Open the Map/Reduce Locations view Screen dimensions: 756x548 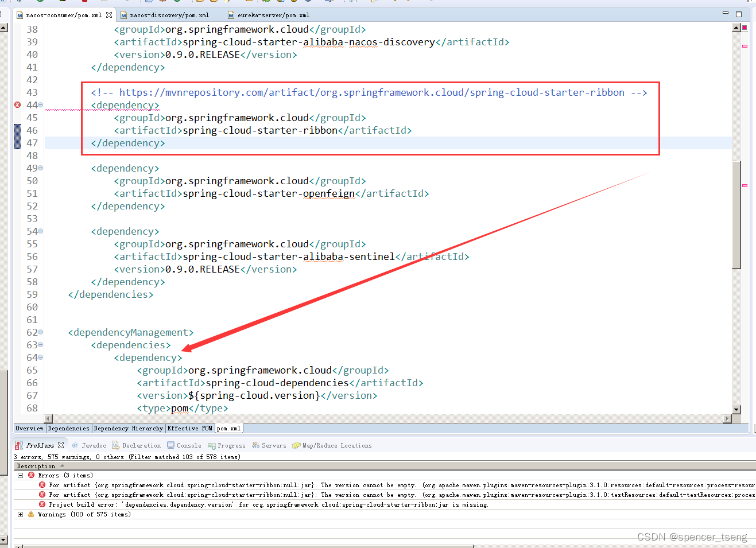pos(336,445)
